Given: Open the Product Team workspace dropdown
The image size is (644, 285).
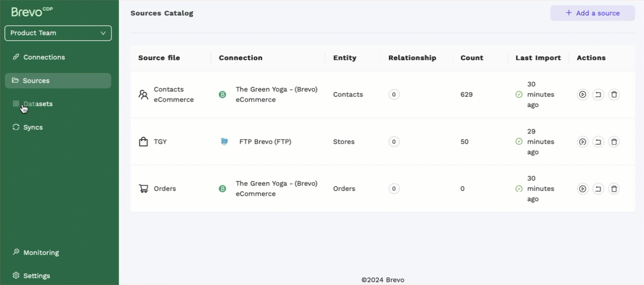Looking at the screenshot, I should 58,33.
